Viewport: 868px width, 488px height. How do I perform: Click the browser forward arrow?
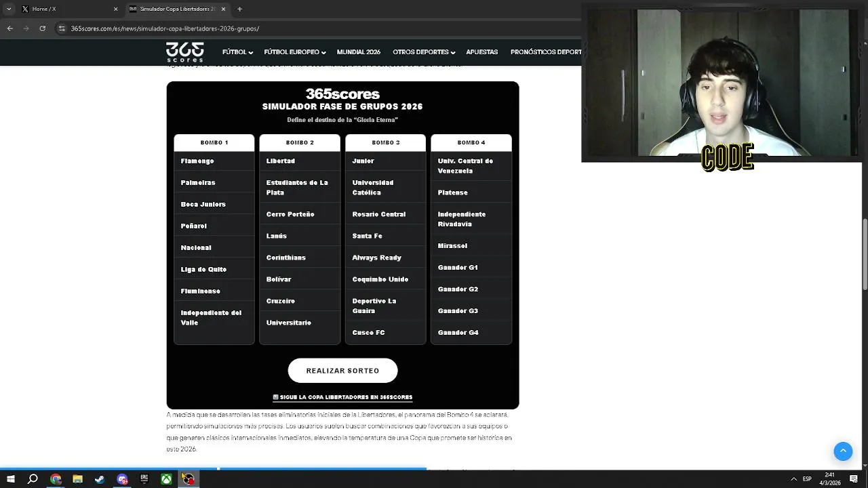click(26, 28)
